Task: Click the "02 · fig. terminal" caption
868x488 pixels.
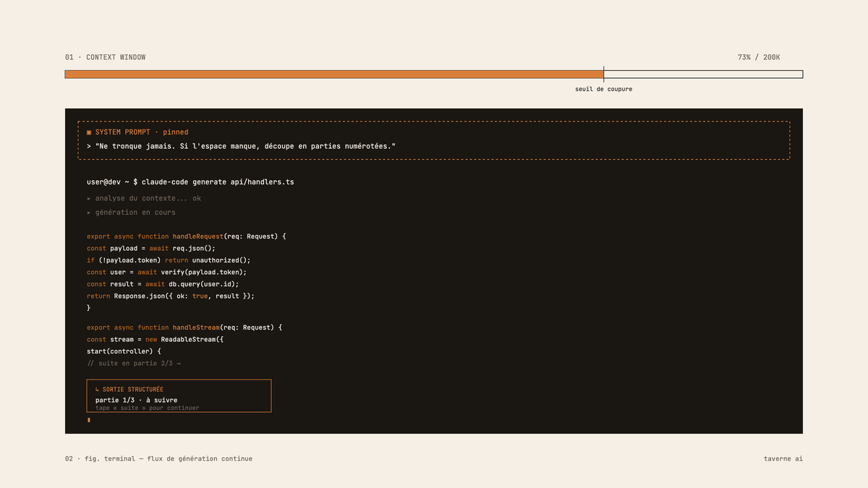Action: 158,458
